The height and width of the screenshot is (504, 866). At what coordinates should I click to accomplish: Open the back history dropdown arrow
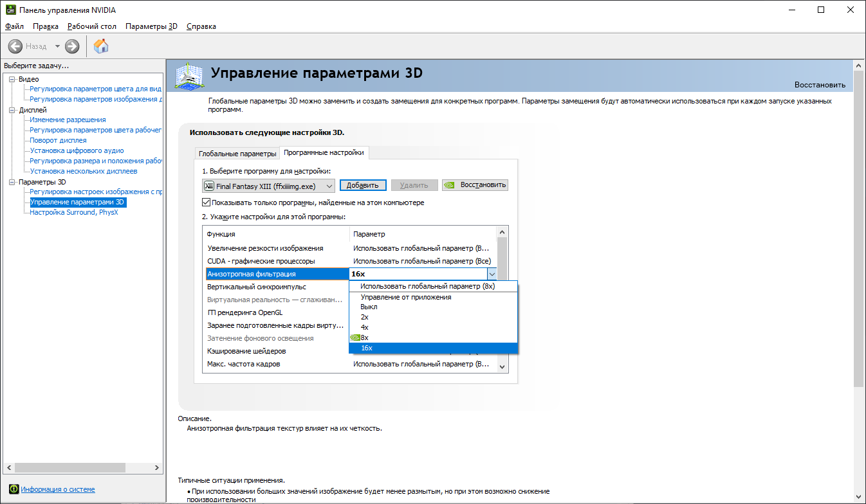57,46
